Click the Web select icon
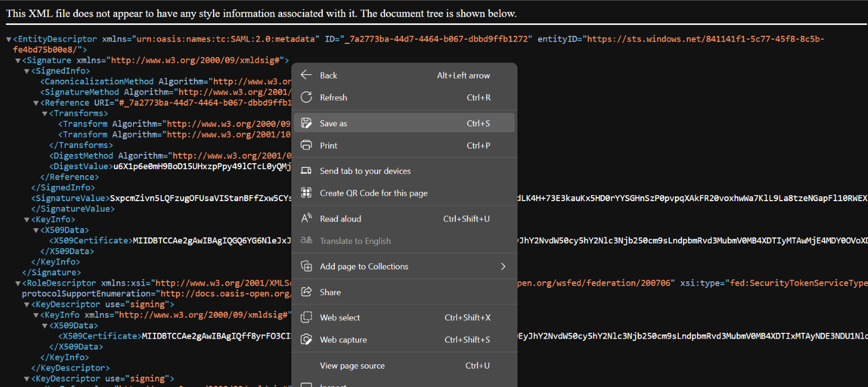Image resolution: width=868 pixels, height=387 pixels. click(306, 317)
